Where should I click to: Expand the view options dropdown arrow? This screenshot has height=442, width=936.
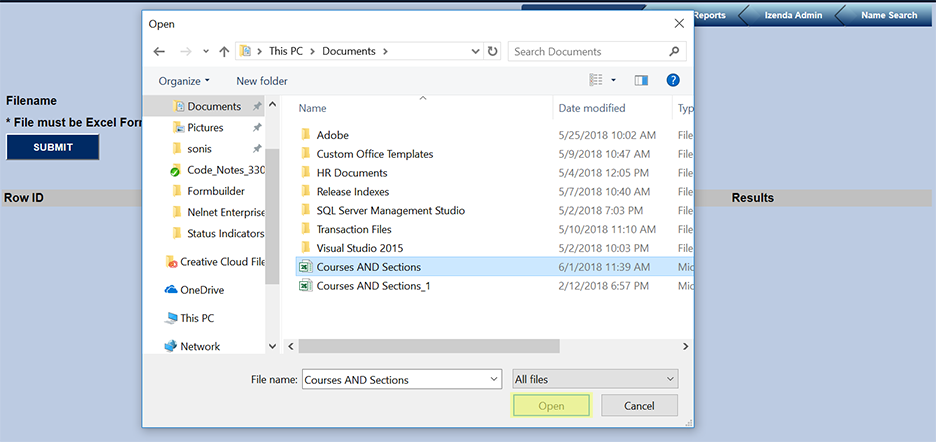click(613, 80)
